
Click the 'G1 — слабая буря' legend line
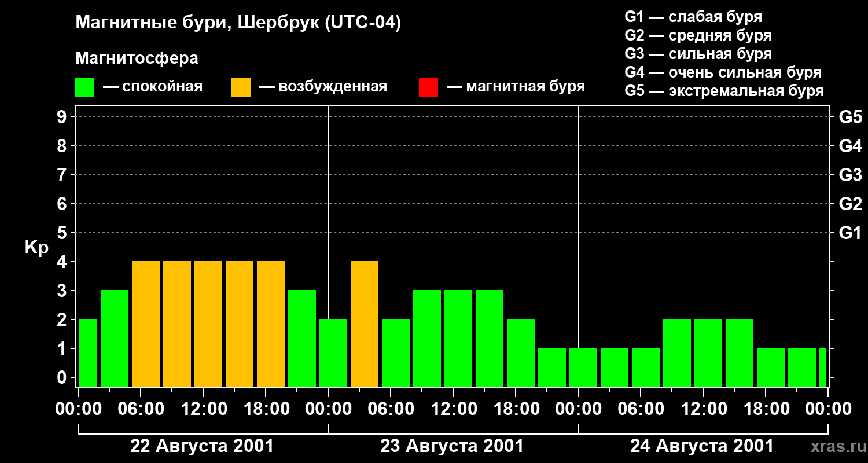[x=693, y=17]
